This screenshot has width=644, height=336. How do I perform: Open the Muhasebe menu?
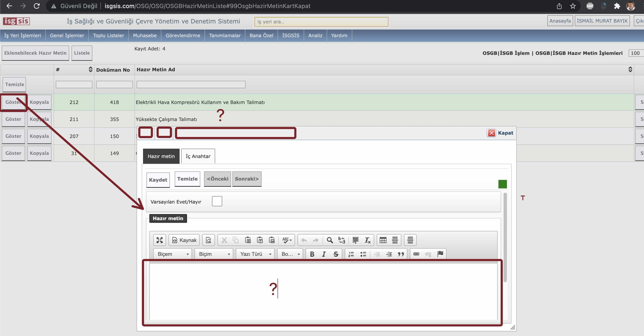click(x=145, y=36)
